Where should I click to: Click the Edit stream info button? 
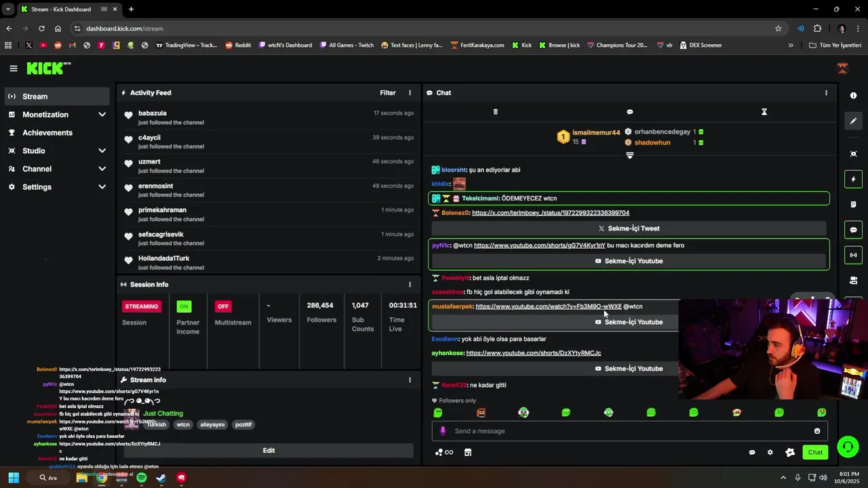(x=269, y=451)
